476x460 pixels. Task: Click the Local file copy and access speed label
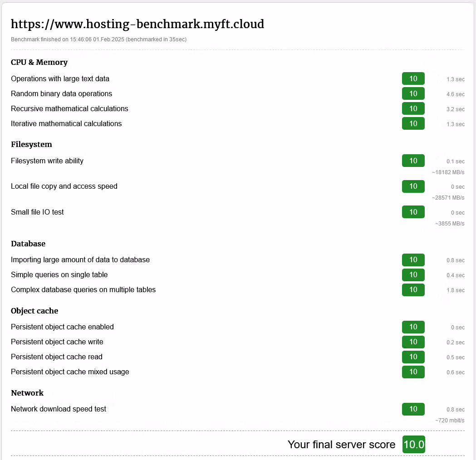[64, 186]
